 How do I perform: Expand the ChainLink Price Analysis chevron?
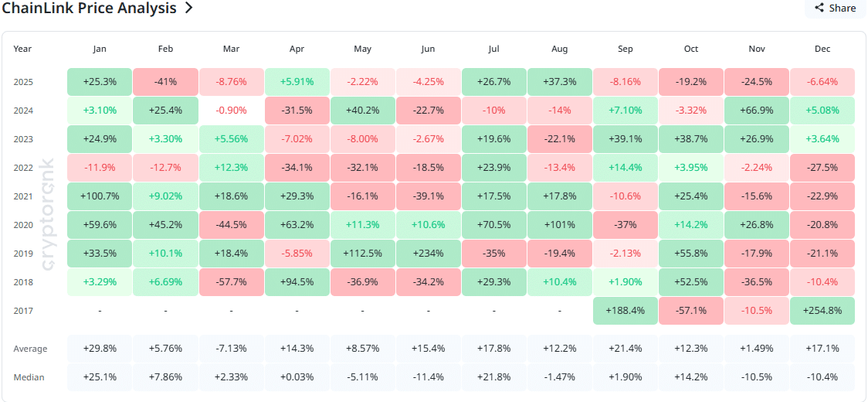pos(188,9)
